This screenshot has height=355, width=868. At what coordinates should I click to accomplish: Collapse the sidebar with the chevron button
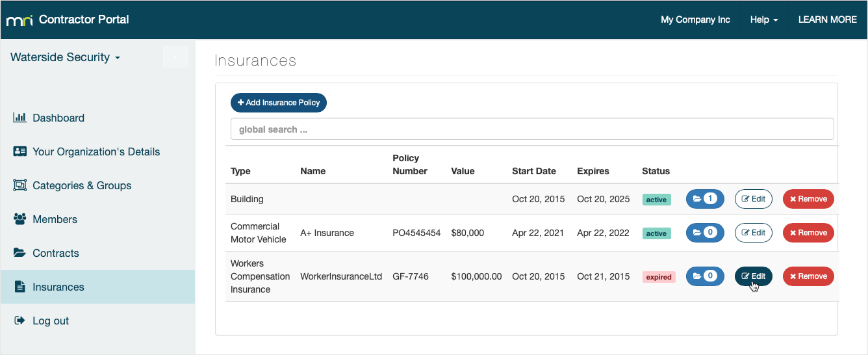175,57
